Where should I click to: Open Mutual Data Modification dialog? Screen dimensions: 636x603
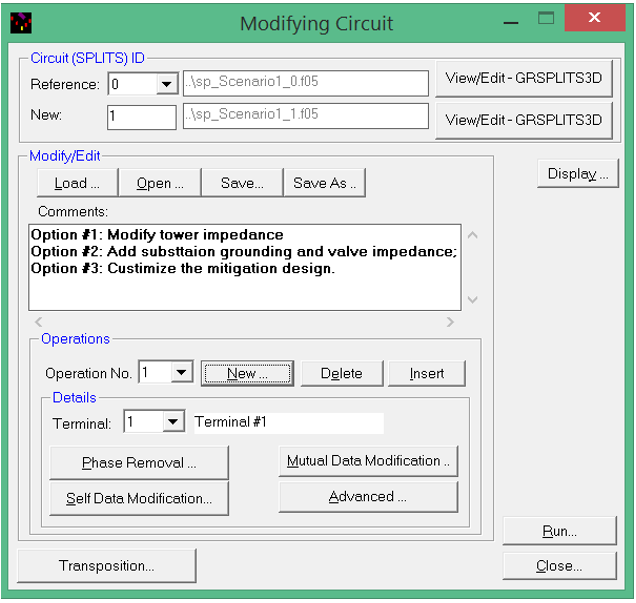tap(368, 461)
